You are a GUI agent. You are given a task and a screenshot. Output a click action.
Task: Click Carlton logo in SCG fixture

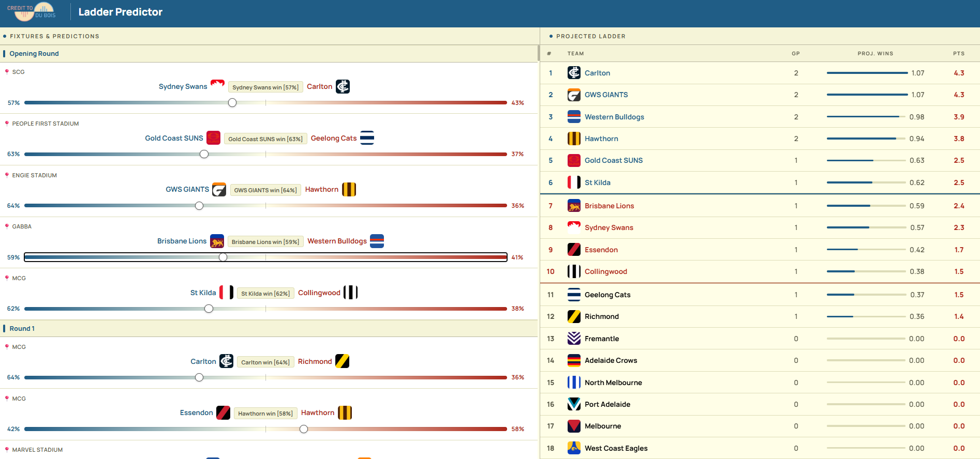point(343,86)
